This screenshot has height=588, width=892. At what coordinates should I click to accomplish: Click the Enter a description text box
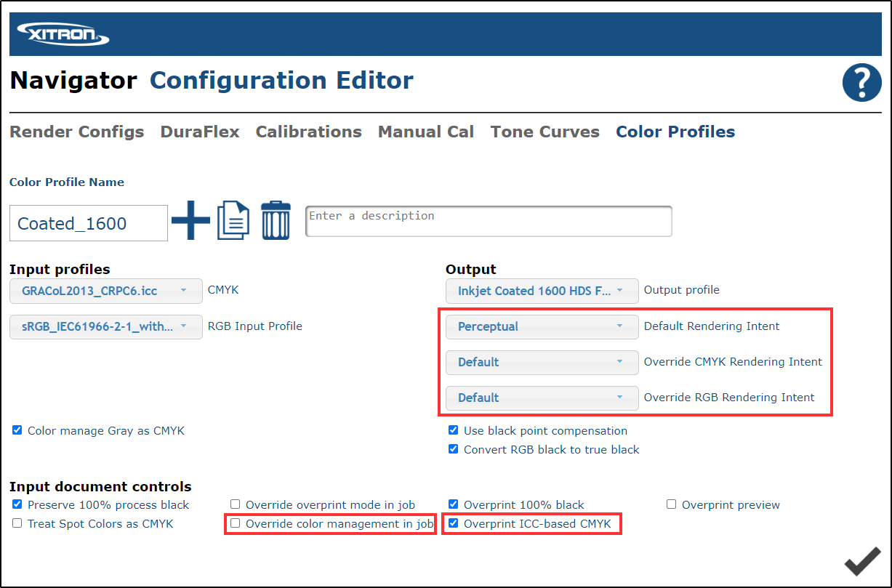[x=489, y=221]
